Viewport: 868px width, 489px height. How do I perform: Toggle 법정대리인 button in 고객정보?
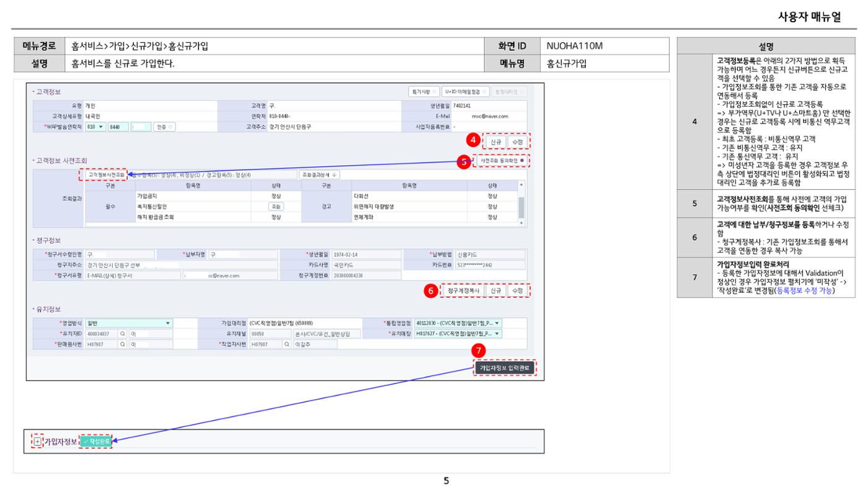click(x=508, y=91)
